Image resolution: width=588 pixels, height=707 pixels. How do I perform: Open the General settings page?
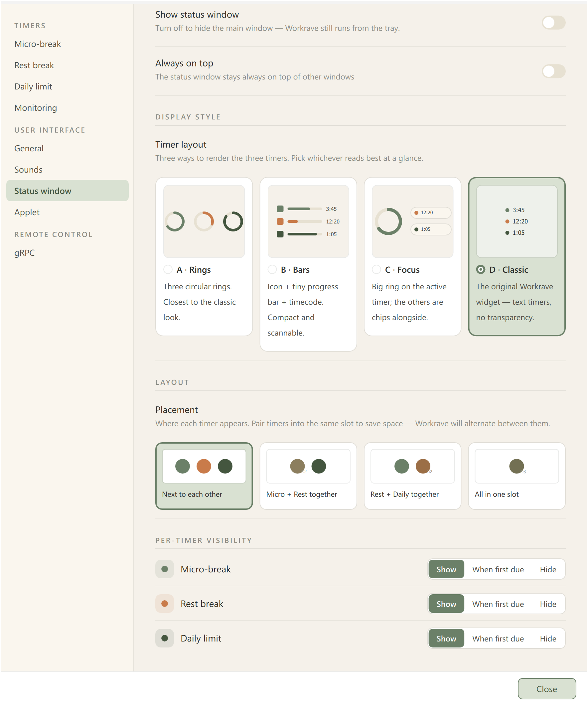68,148
